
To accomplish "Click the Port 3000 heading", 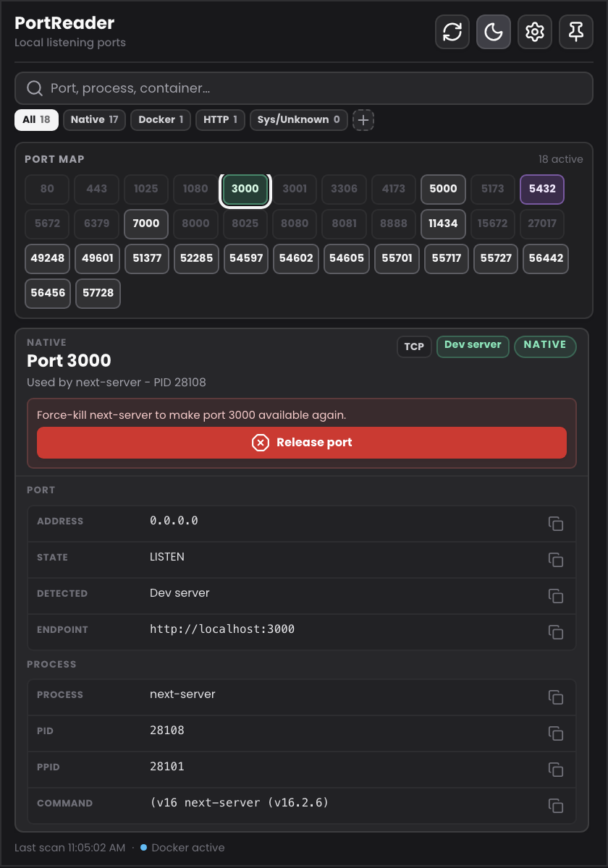I will click(x=69, y=360).
